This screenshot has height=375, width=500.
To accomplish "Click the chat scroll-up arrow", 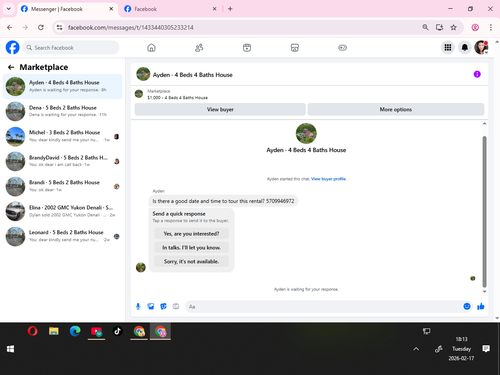I will click(x=484, y=124).
